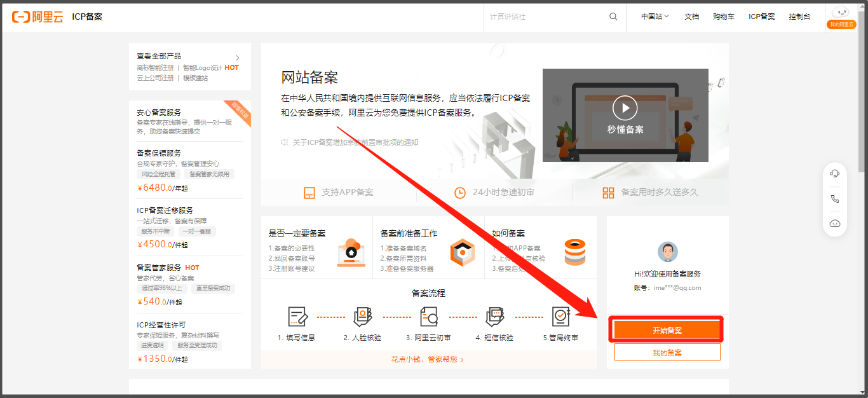This screenshot has height=398, width=868.
Task: Click the clock icon next to 24小时急速初审
Action: point(460,193)
